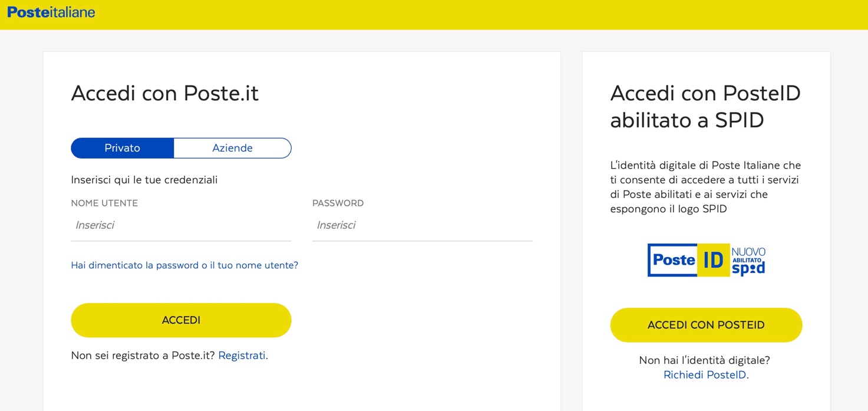Screen dimensions: 868x411
Task: Click the Poste Italiane logo
Action: [x=49, y=12]
